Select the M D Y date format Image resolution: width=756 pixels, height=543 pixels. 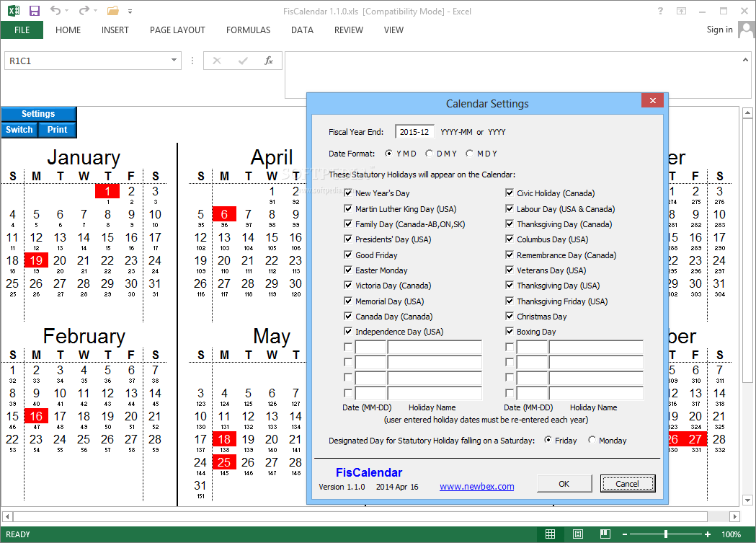pos(470,154)
